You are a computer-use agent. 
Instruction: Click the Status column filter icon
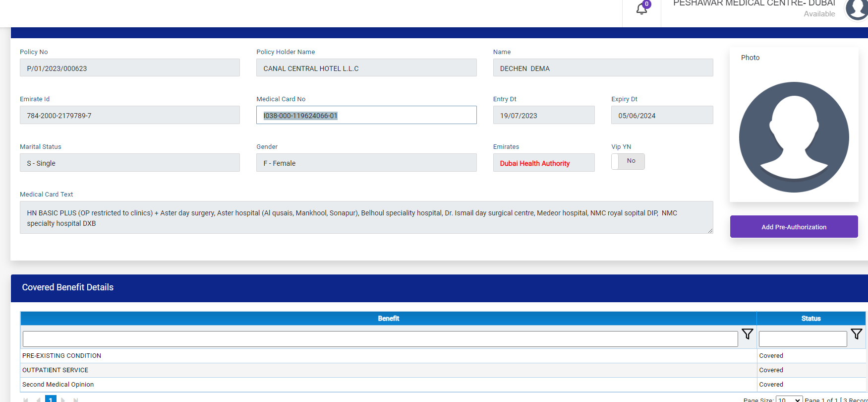pyautogui.click(x=856, y=334)
